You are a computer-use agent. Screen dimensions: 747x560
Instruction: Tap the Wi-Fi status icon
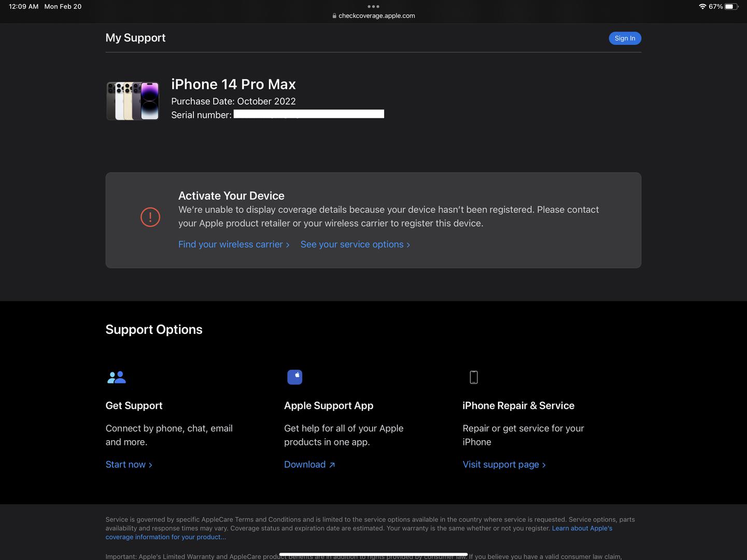[x=702, y=7]
